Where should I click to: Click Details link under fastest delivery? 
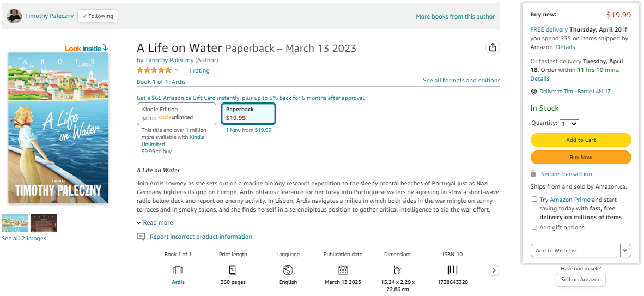click(x=540, y=78)
